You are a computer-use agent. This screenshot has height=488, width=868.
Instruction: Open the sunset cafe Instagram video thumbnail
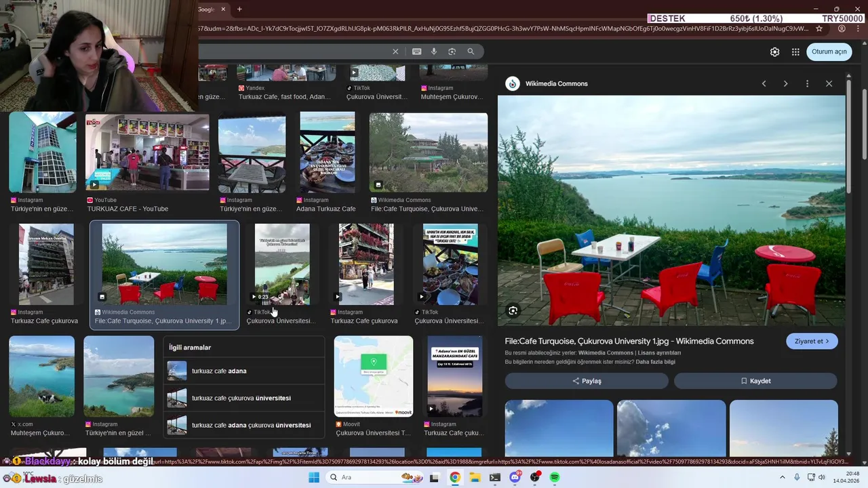point(454,376)
